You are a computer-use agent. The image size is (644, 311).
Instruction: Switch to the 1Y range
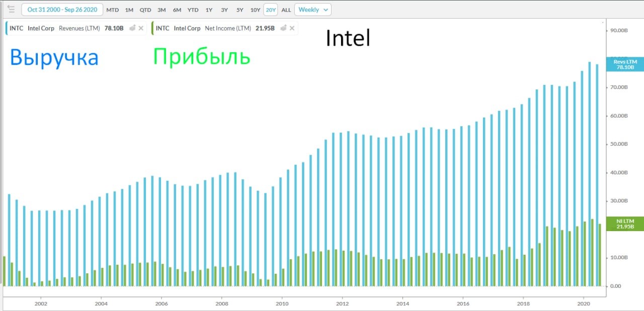tap(209, 10)
